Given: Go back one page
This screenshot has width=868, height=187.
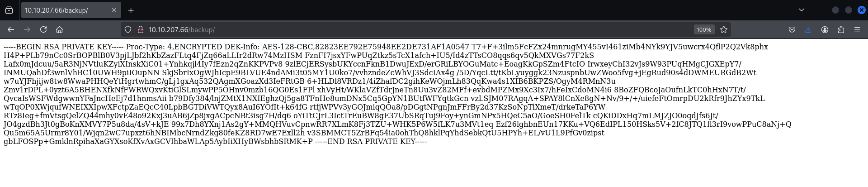Looking at the screenshot, I should pos(11,29).
